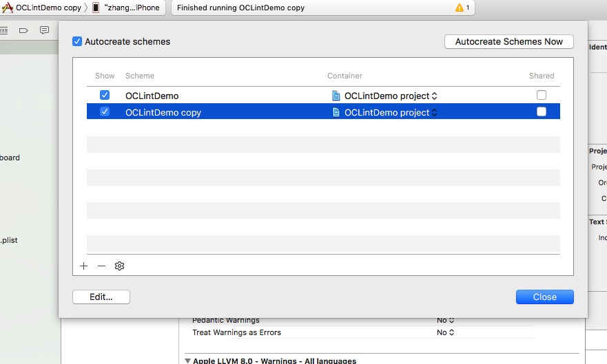Open the Container dropdown for the OCLintDemo scheme
Screen dimensions: 607x364
click(x=384, y=96)
